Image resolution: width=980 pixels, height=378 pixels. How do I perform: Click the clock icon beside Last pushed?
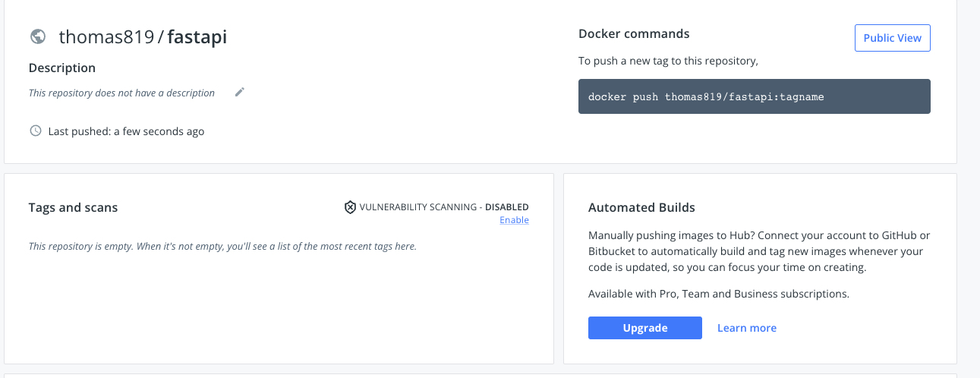(35, 131)
